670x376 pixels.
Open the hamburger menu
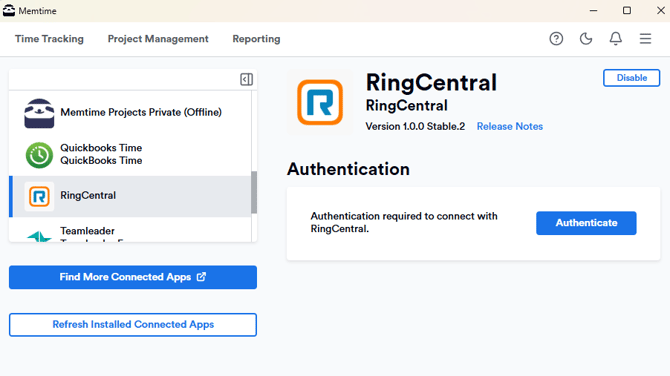pyautogui.click(x=645, y=39)
